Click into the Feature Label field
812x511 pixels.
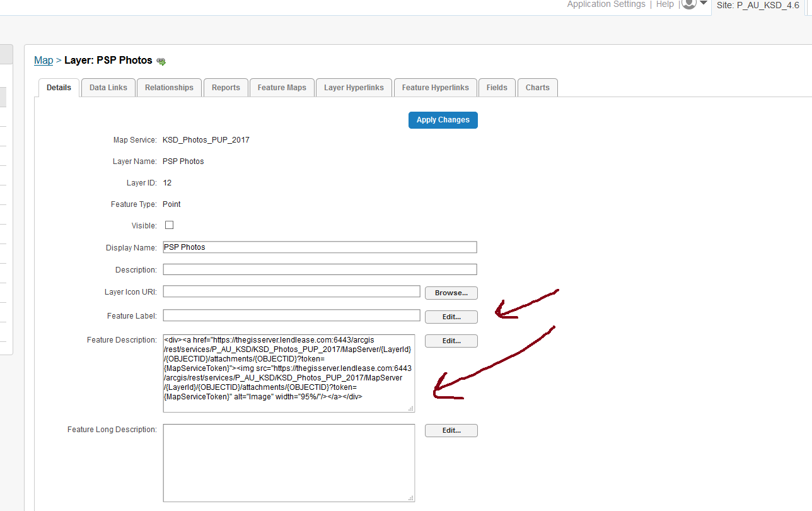(291, 315)
